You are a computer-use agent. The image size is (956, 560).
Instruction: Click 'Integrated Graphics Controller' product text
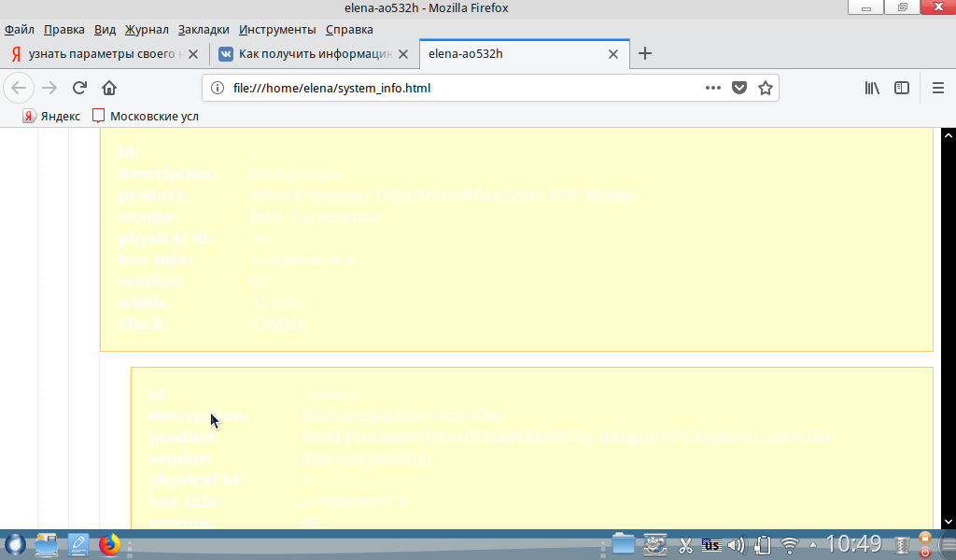[x=716, y=437]
